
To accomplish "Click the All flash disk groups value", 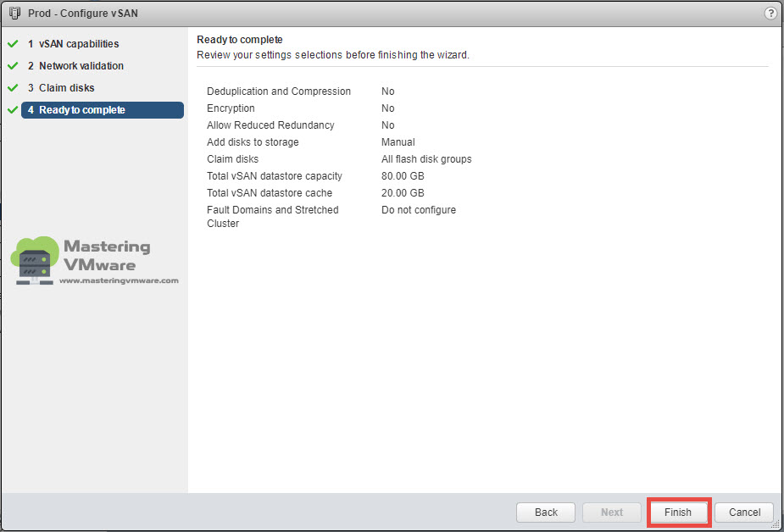I will tap(426, 159).
